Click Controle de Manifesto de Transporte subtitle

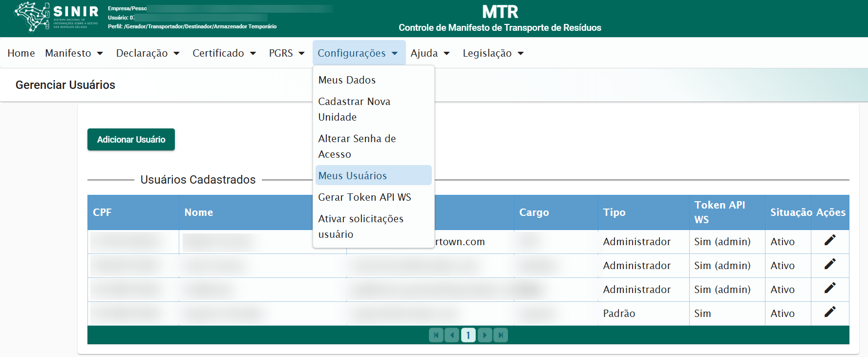[x=500, y=28]
